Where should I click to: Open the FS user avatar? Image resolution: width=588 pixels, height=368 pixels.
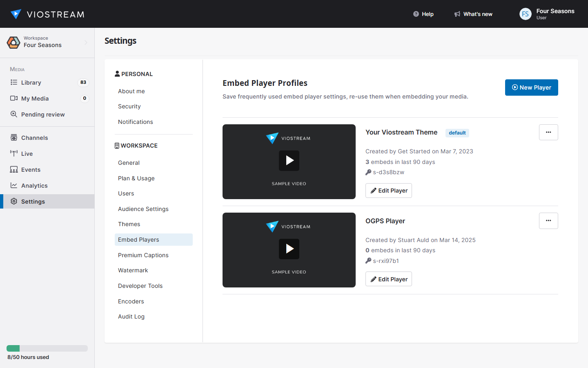coord(525,14)
